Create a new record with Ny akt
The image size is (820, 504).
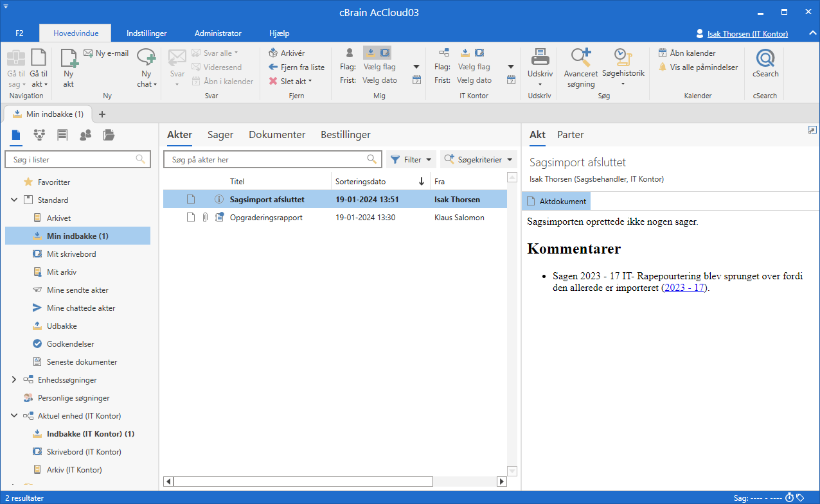tap(69, 67)
